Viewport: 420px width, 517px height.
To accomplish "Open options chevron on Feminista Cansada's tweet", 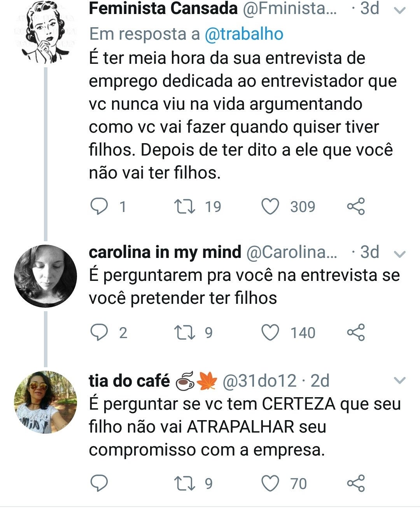I will [x=400, y=10].
